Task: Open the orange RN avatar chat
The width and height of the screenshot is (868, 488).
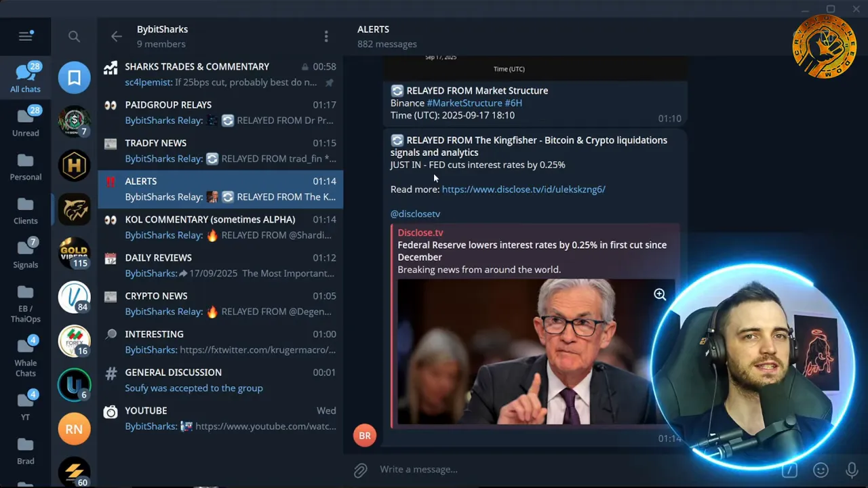Action: click(75, 430)
